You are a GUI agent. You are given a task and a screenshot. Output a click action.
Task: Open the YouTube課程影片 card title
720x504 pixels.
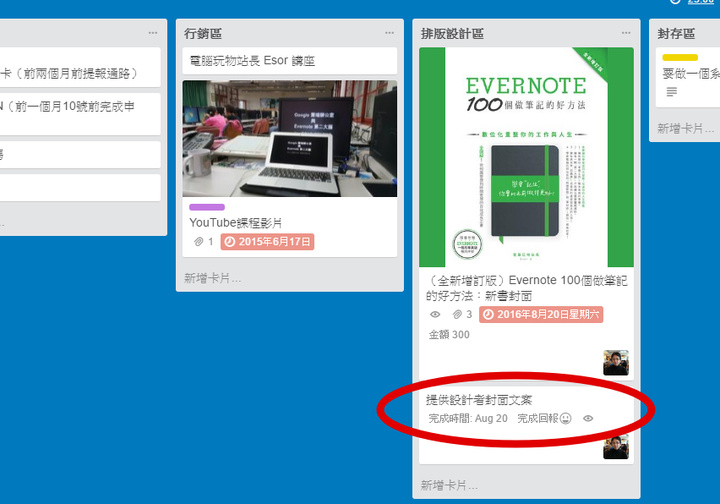pos(236,223)
